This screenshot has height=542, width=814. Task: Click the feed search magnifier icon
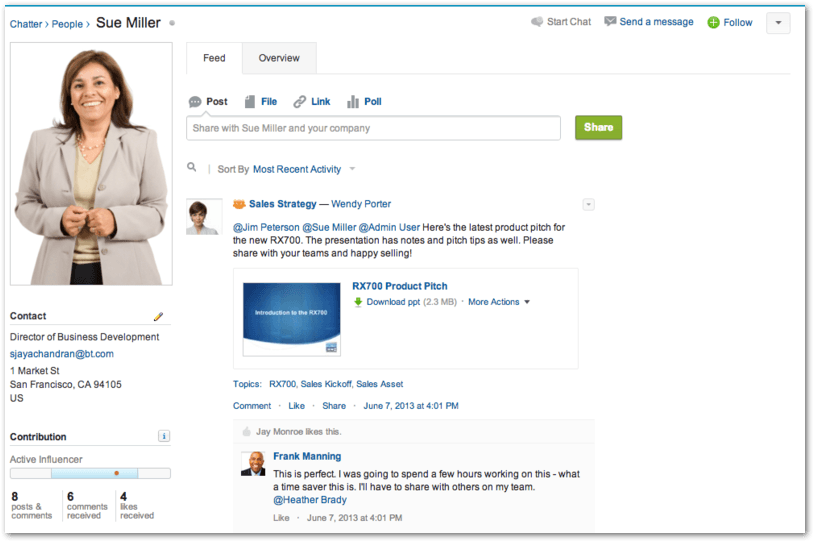click(192, 169)
